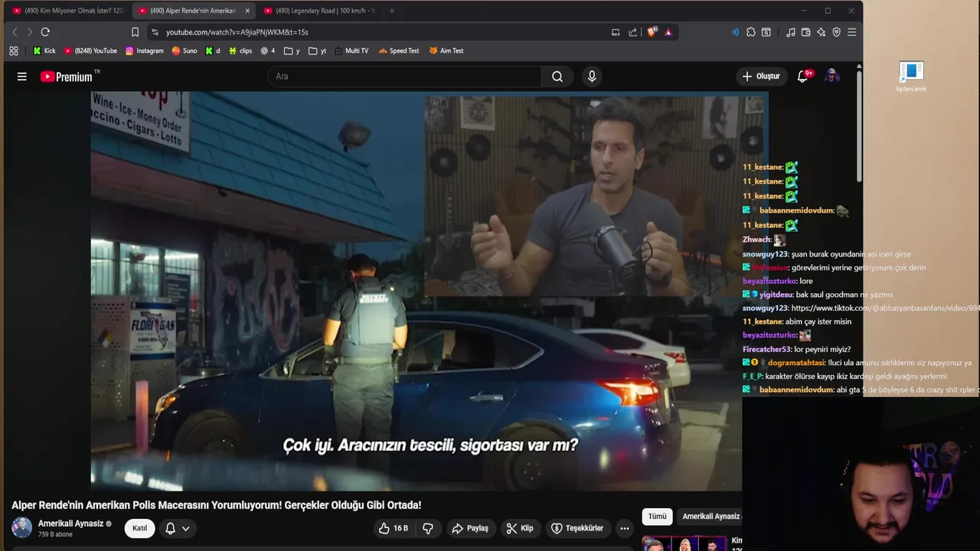Open the (8248) YouTube bookmark
This screenshot has width=980, height=551.
(x=90, y=51)
